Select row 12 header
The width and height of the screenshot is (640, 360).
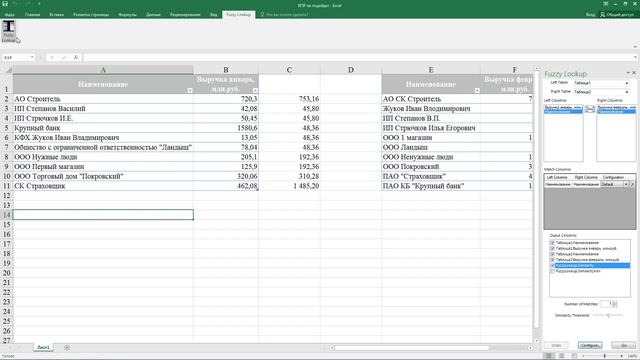[x=7, y=196]
